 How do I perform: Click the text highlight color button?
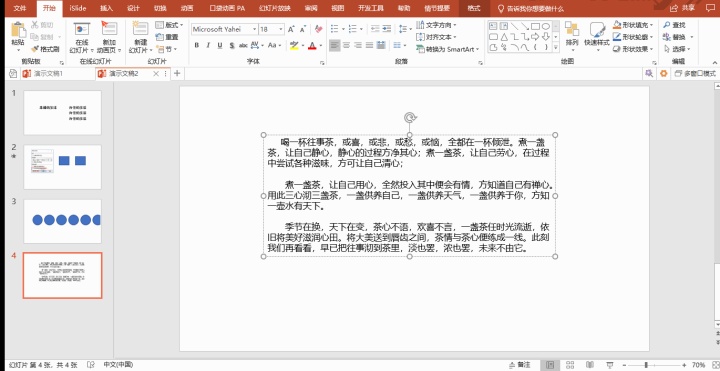294,45
